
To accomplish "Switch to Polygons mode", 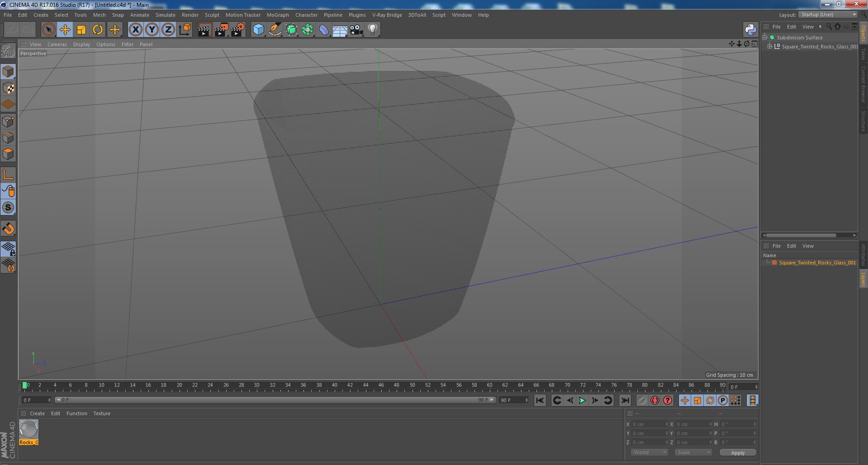I will coord(8,154).
